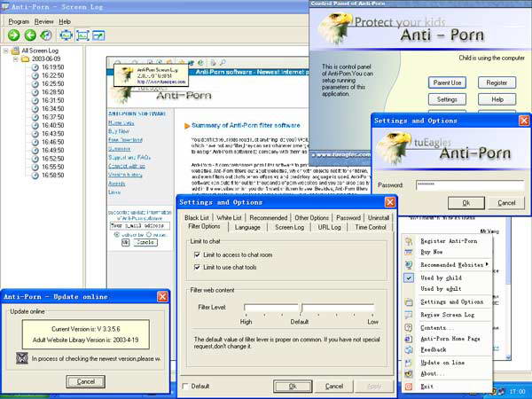Toggle Limit to access to chat room
Screen dimensions: 532x399
point(197,254)
